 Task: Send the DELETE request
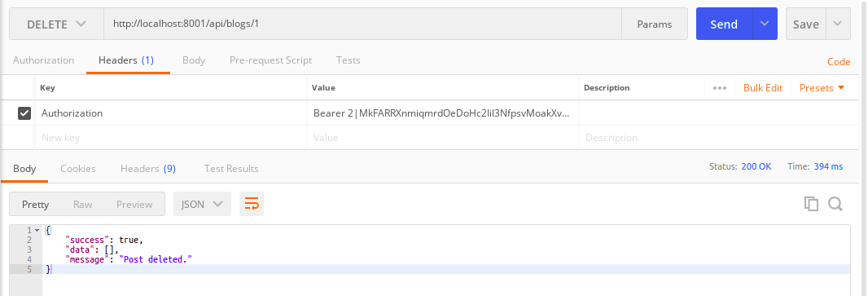tap(724, 24)
